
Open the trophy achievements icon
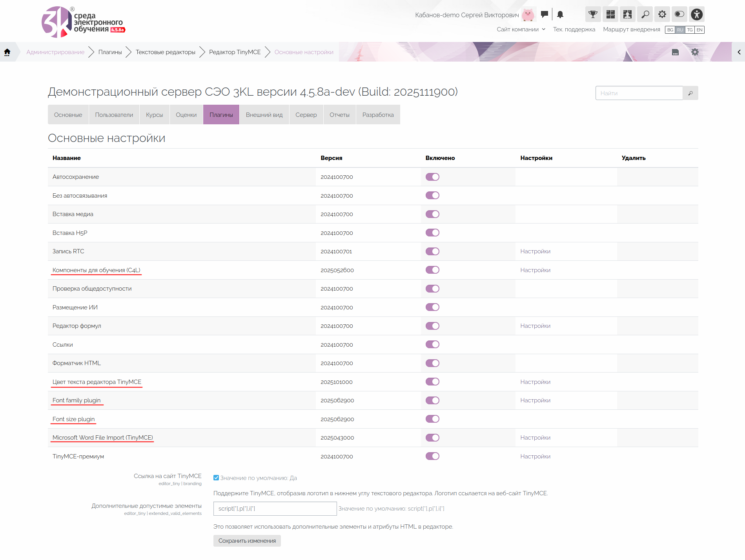tap(593, 15)
